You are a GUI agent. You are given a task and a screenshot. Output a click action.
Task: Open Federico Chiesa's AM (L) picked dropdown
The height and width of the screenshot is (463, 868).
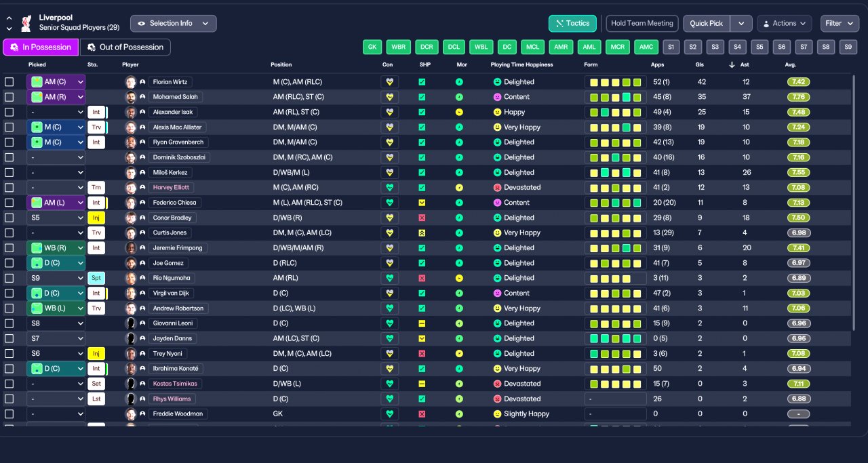tap(56, 203)
